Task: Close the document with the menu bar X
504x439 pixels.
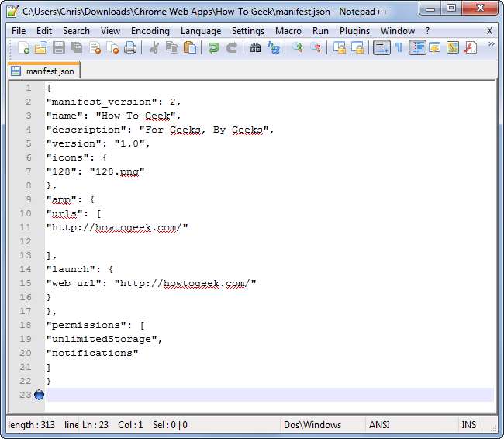Action: (489, 31)
